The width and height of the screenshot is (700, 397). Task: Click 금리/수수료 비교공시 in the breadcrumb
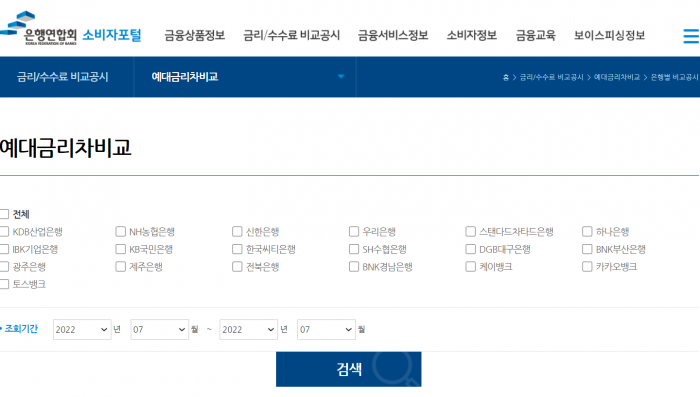pyautogui.click(x=551, y=77)
